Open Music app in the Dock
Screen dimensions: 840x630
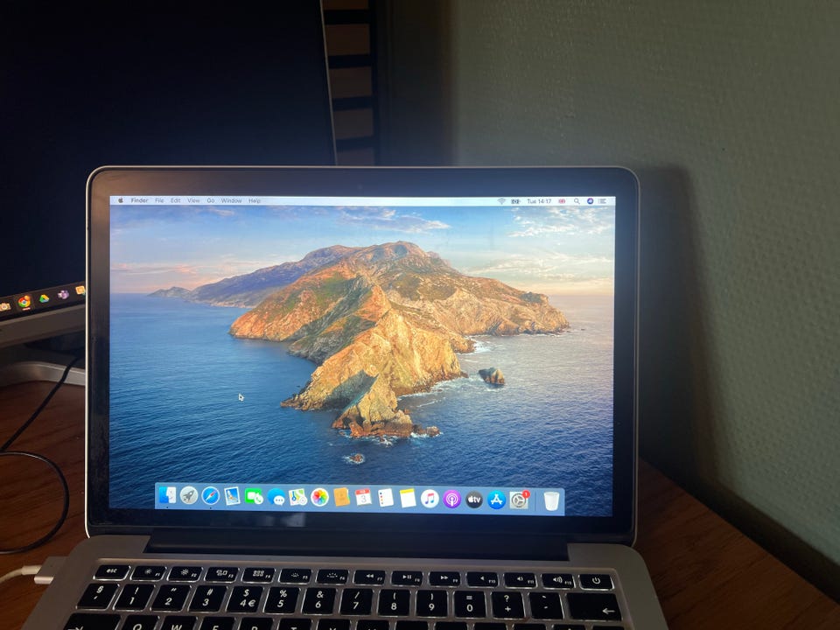pos(430,499)
